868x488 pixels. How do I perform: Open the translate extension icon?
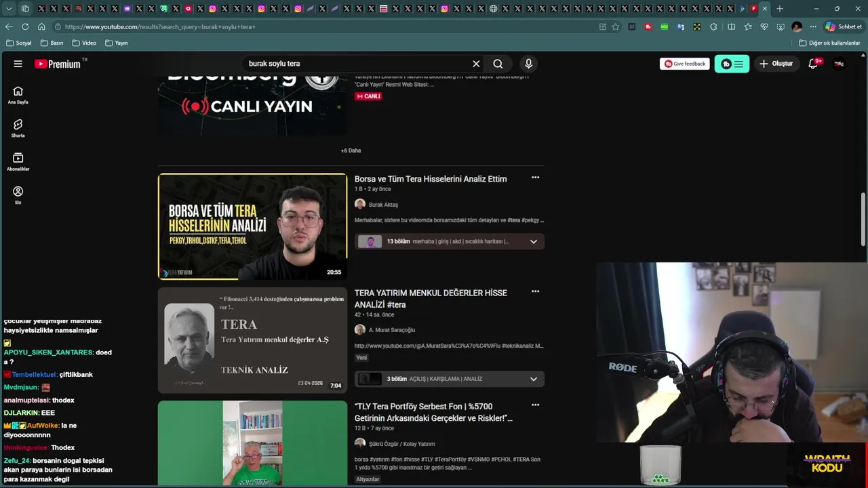681,26
